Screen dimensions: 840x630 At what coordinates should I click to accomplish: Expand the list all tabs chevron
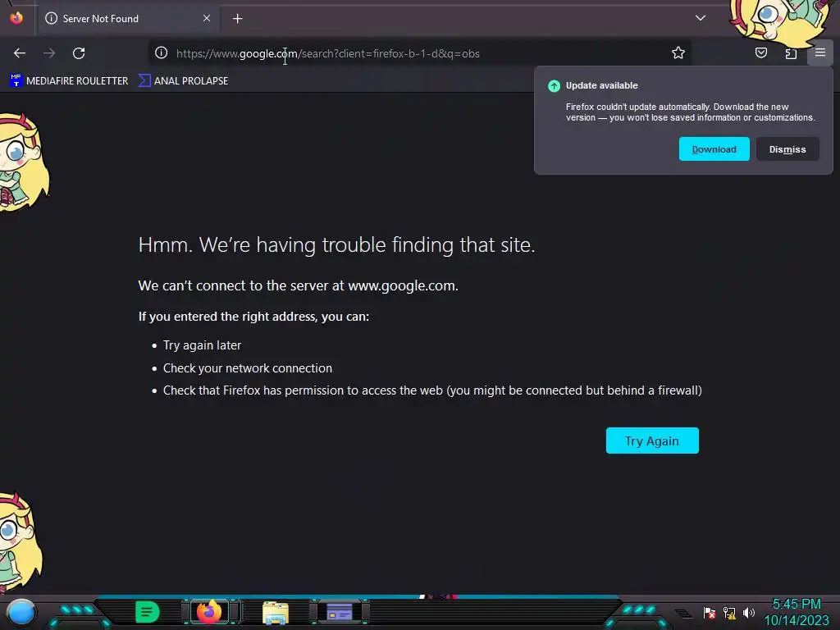pos(701,18)
